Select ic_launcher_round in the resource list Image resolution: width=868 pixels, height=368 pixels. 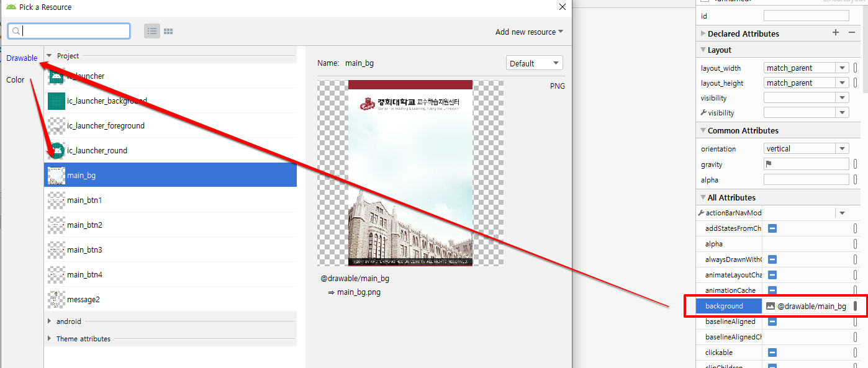click(x=170, y=150)
